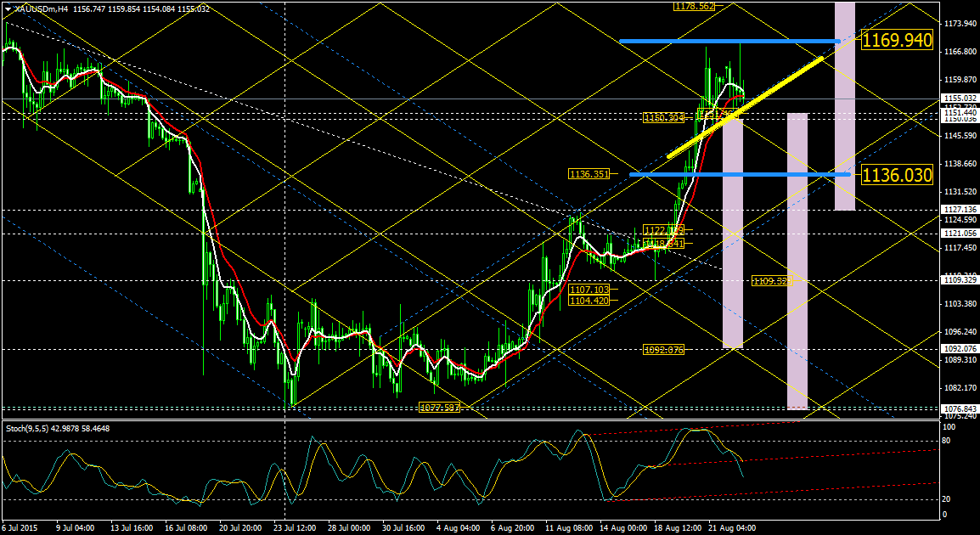Click the 1145.590 price-axis value
980x535 pixels.
(x=960, y=136)
